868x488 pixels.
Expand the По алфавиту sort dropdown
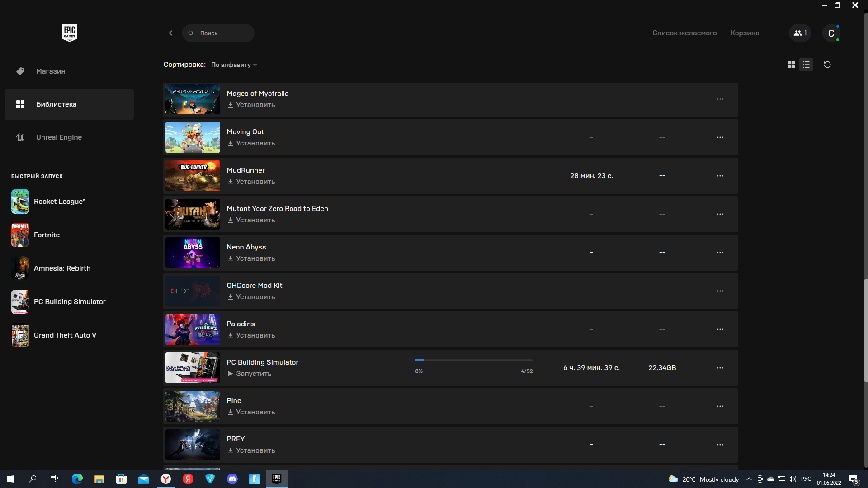tap(234, 65)
